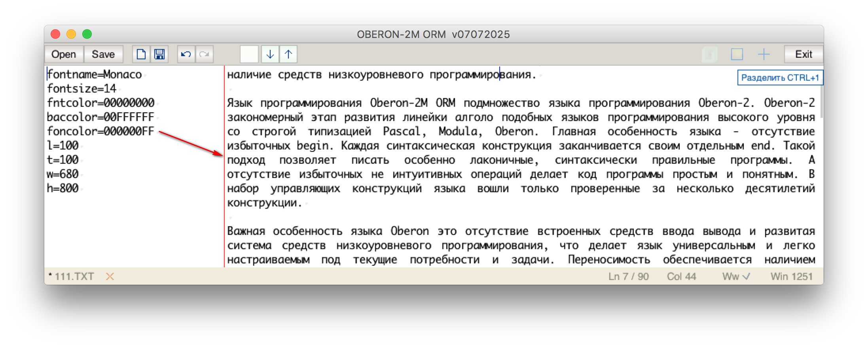Click the Ln 7 / 90 line indicator

(x=628, y=276)
